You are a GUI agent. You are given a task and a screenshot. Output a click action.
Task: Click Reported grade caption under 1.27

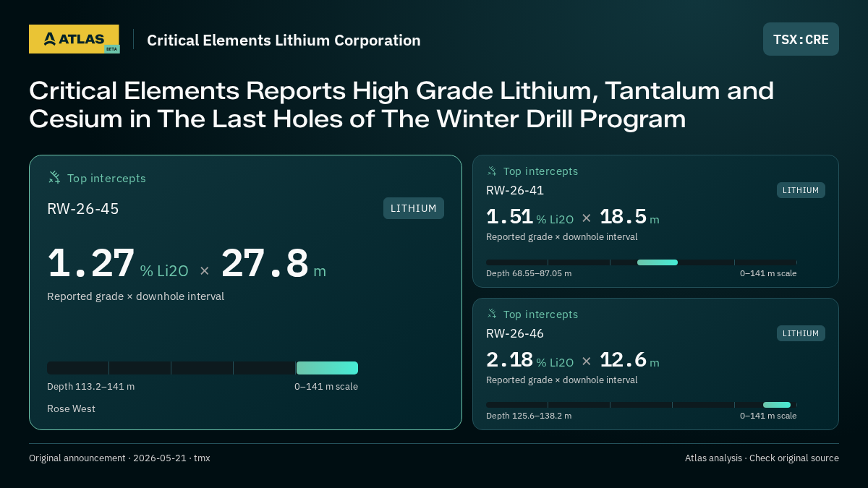[135, 296]
